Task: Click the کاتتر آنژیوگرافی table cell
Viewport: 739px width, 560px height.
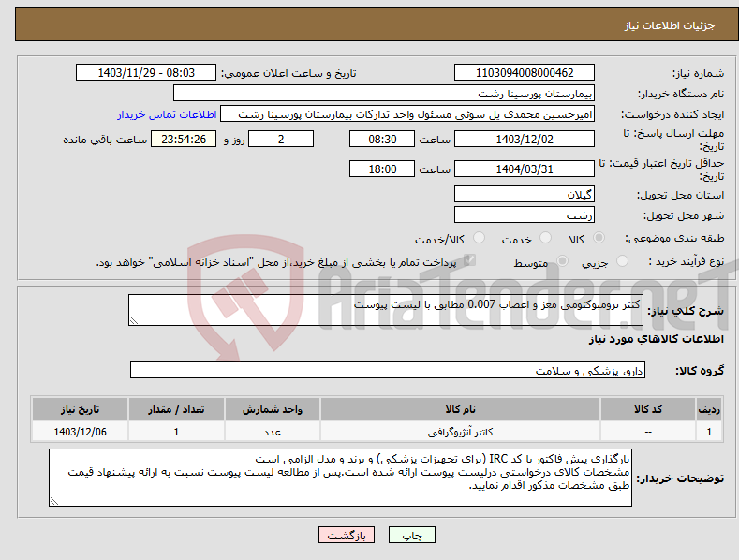Action: (460, 432)
